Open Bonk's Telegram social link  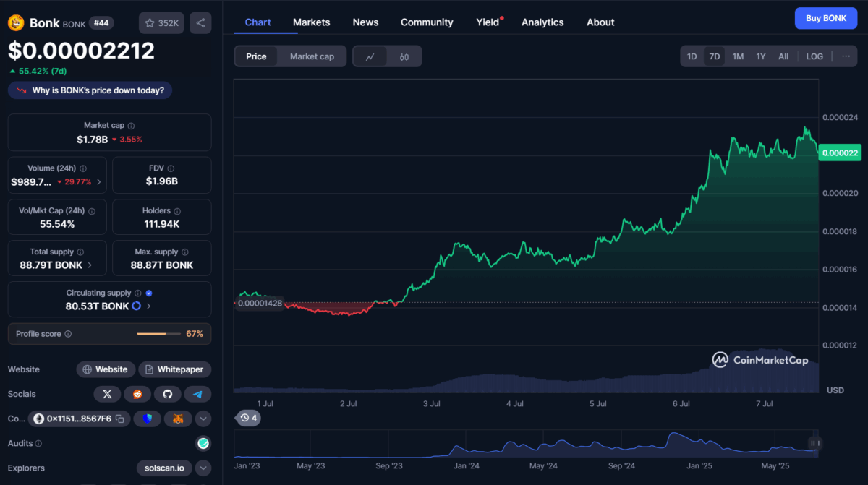pyautogui.click(x=197, y=394)
